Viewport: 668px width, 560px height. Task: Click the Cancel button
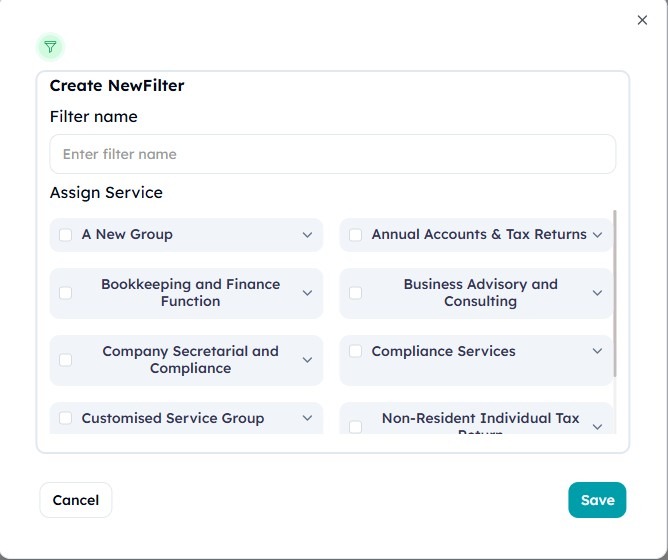pos(76,500)
